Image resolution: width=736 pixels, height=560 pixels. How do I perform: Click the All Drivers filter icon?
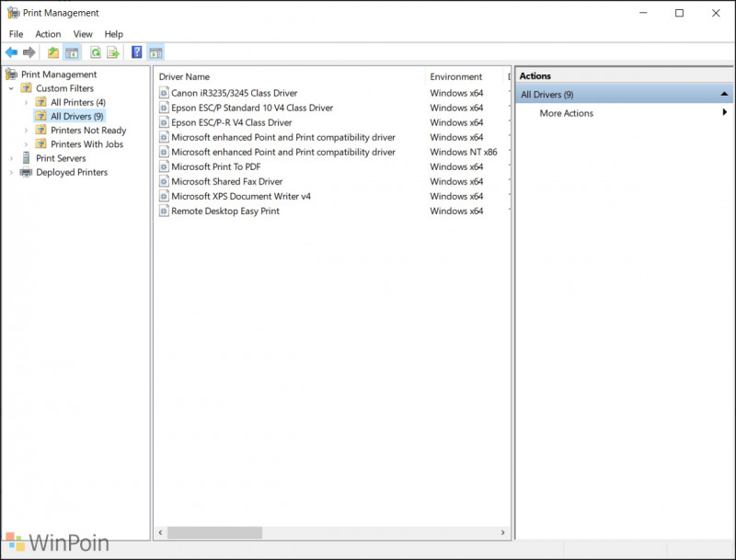pos(41,116)
